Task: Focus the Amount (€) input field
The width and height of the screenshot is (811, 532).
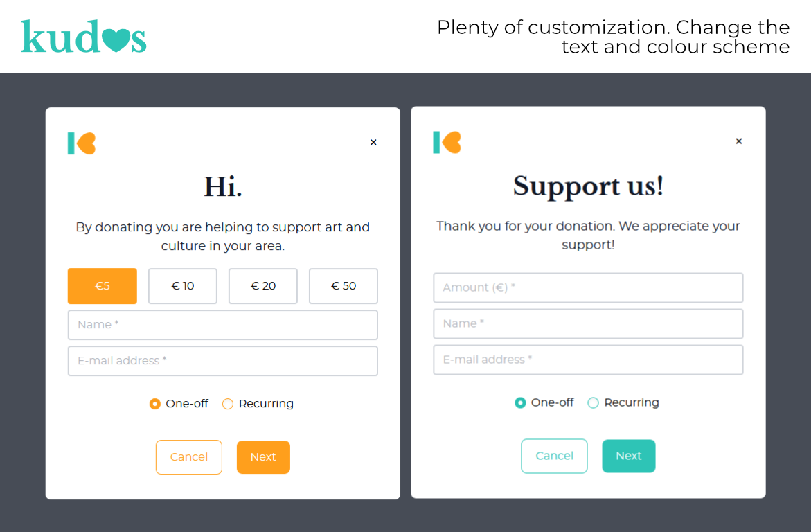Action: (x=588, y=287)
